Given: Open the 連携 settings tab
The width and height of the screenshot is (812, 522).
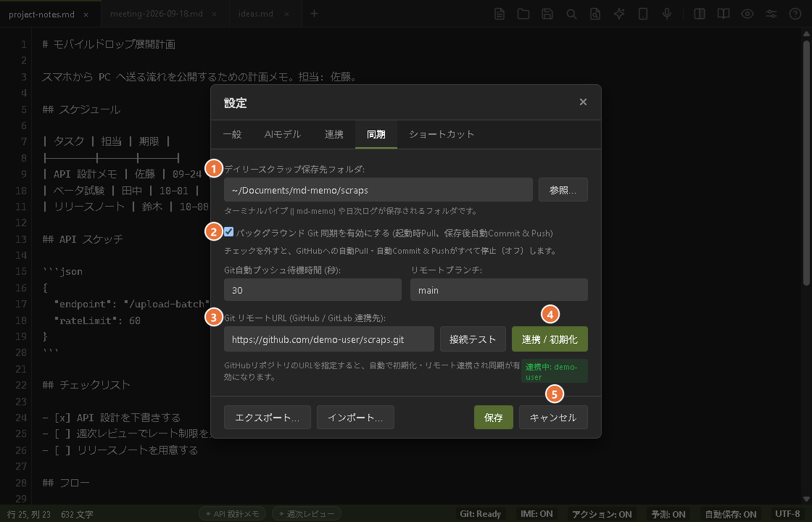Looking at the screenshot, I should click(334, 134).
